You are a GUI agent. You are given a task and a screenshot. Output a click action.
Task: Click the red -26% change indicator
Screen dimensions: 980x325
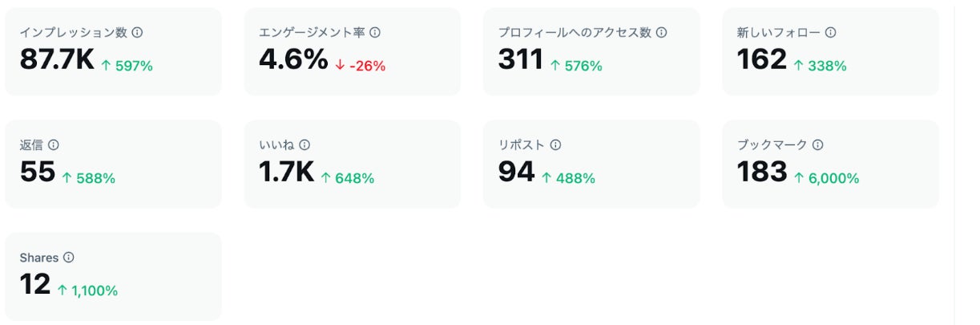coord(360,66)
